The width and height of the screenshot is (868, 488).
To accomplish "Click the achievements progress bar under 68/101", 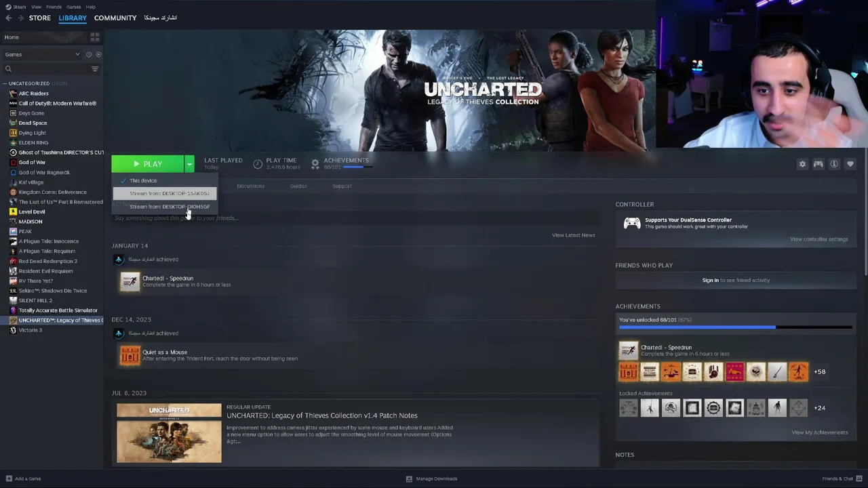I will click(x=736, y=327).
